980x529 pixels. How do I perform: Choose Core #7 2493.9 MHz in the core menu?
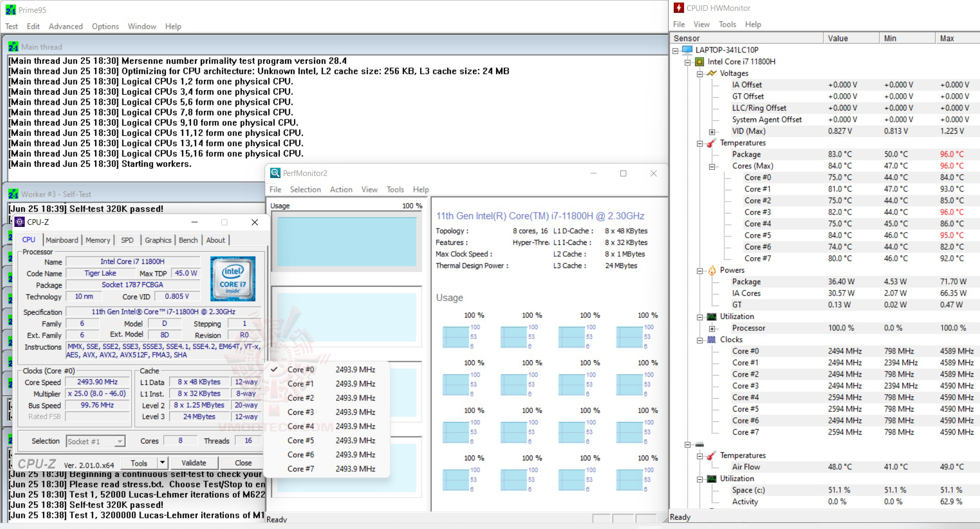[x=327, y=469]
